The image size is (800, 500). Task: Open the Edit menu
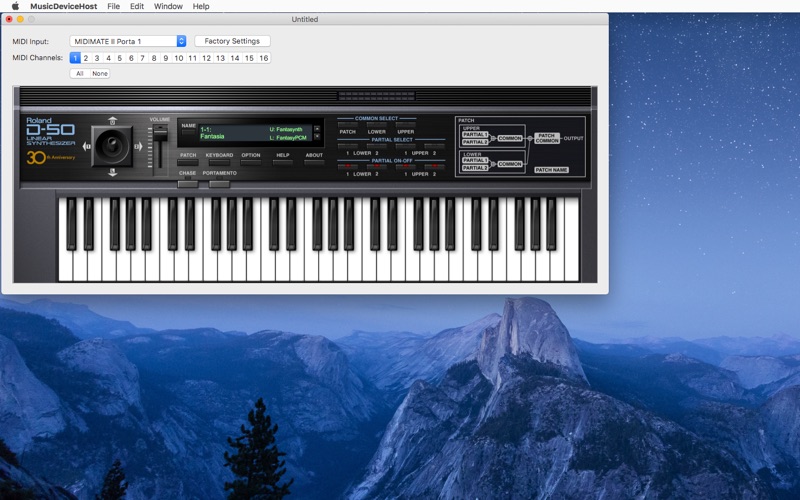[137, 6]
